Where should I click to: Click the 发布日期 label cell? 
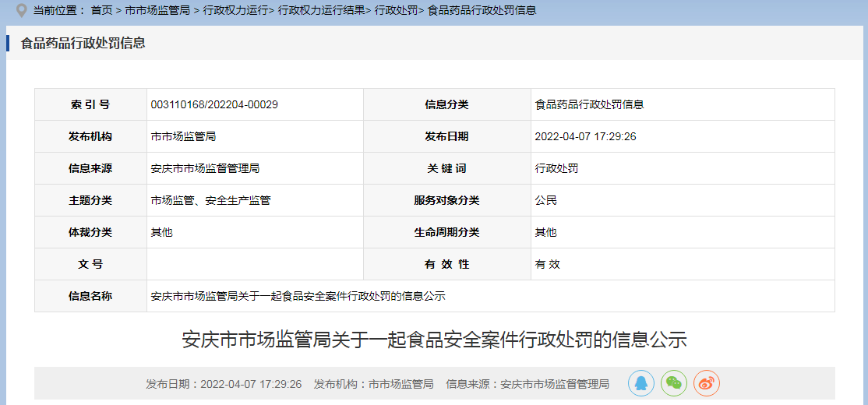click(446, 136)
